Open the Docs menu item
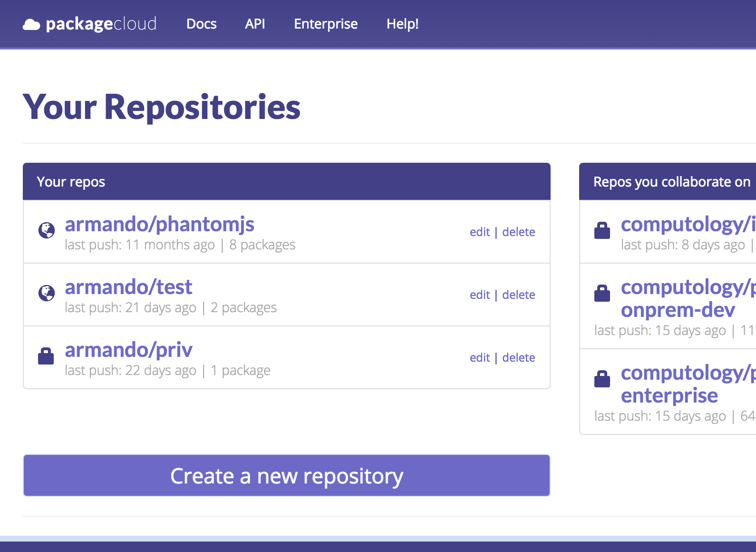 [202, 24]
